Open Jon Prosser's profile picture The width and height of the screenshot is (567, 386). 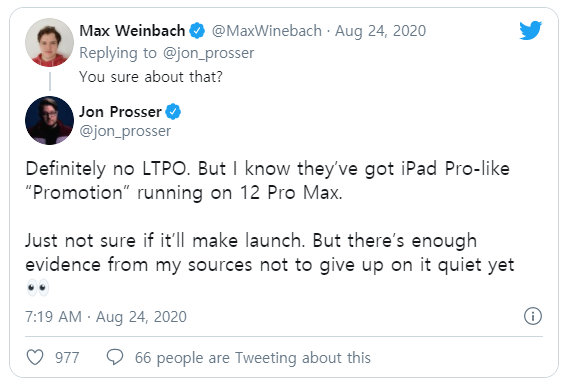pos(49,120)
